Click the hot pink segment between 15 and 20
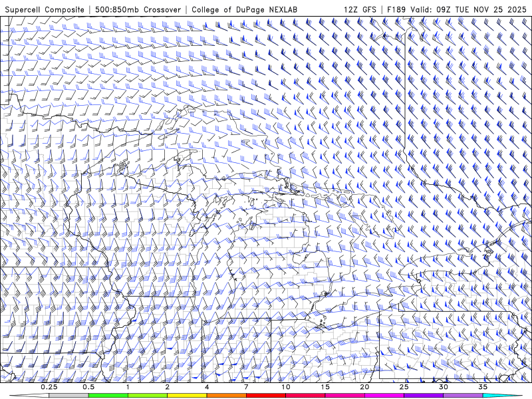 tap(344, 396)
